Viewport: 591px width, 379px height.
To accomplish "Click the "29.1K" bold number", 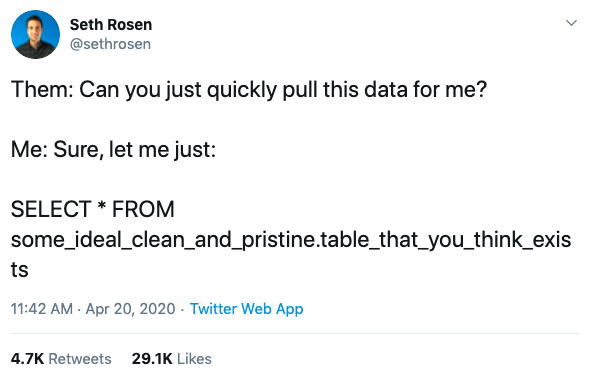I will (x=152, y=359).
